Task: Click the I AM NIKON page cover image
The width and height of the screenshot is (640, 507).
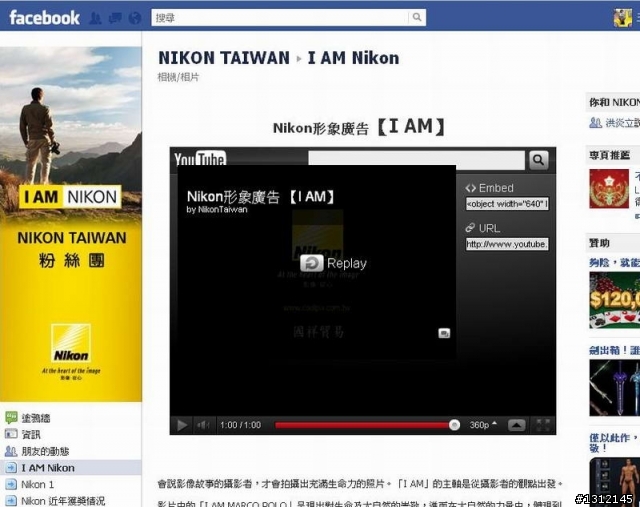Action: pyautogui.click(x=71, y=224)
